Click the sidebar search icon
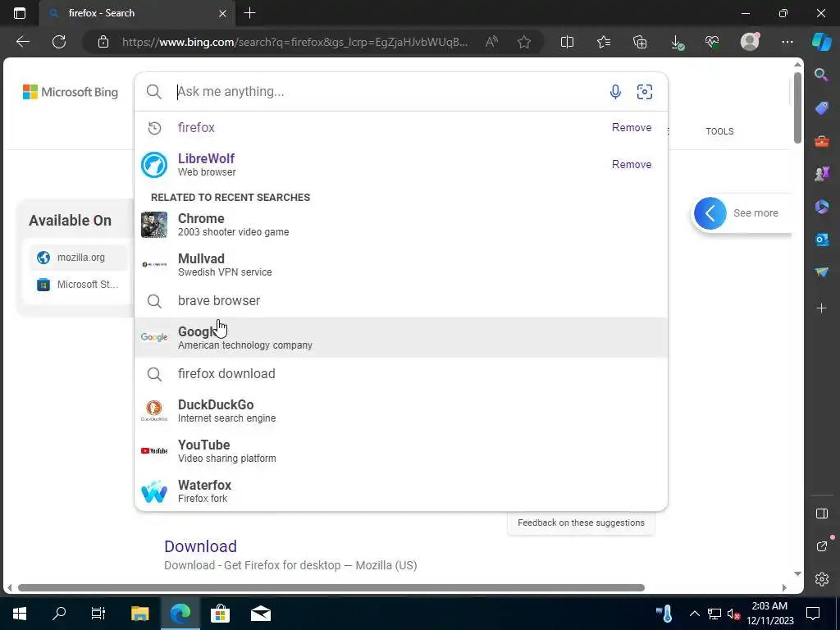 point(821,75)
